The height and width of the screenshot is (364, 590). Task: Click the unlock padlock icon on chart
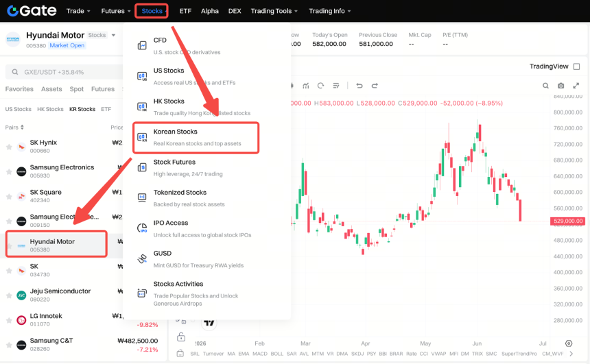181,337
